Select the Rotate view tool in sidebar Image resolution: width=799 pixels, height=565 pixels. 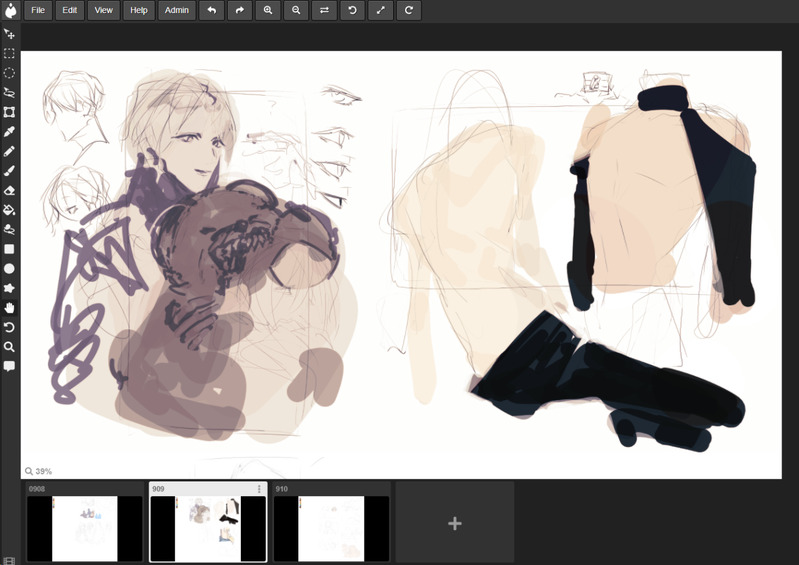9,327
